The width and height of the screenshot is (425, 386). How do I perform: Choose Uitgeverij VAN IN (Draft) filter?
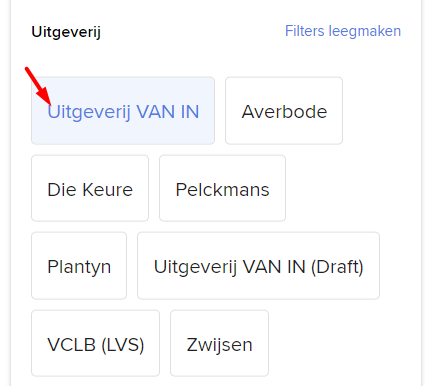click(258, 266)
